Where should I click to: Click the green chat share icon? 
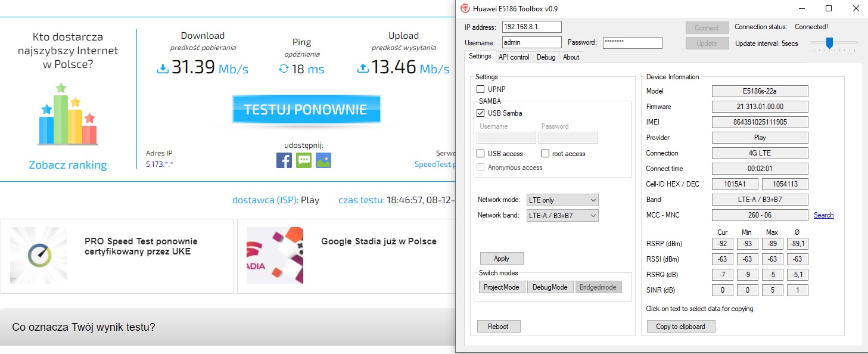click(x=304, y=160)
